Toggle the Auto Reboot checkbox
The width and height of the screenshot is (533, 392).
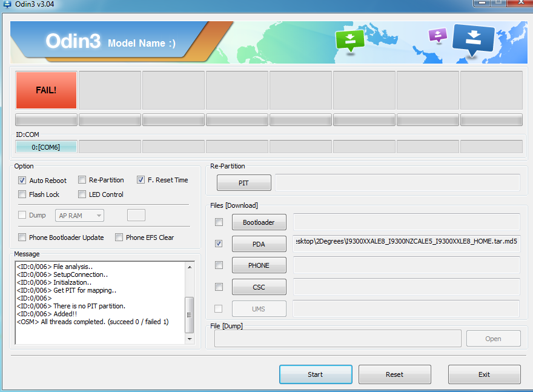tap(22, 180)
